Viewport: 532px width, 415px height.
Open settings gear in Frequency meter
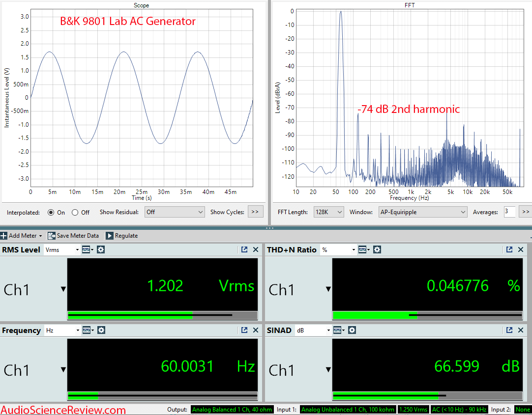(101, 330)
